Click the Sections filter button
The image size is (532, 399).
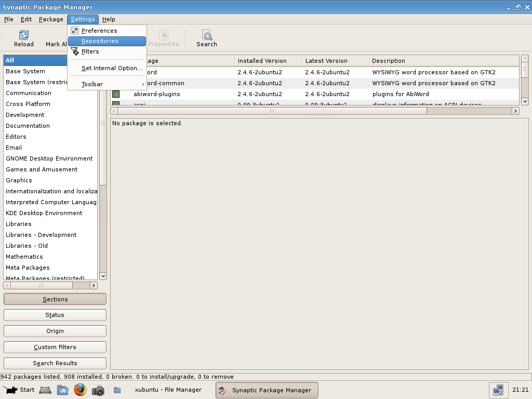pos(55,299)
